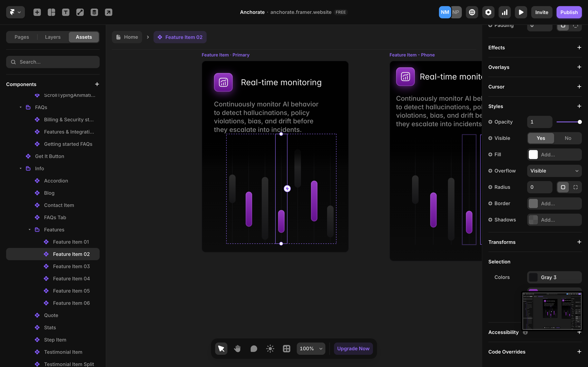Select per-corner radius toggle
The width and height of the screenshot is (588, 367).
click(x=575, y=187)
